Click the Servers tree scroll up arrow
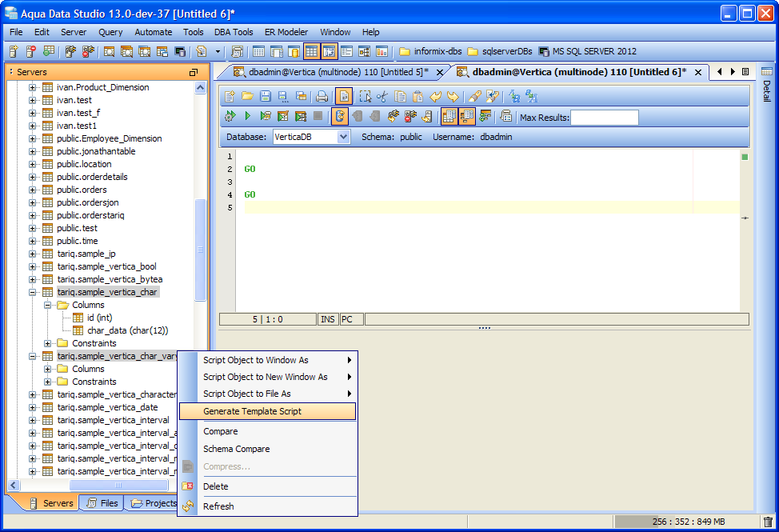779x532 pixels. [200, 88]
